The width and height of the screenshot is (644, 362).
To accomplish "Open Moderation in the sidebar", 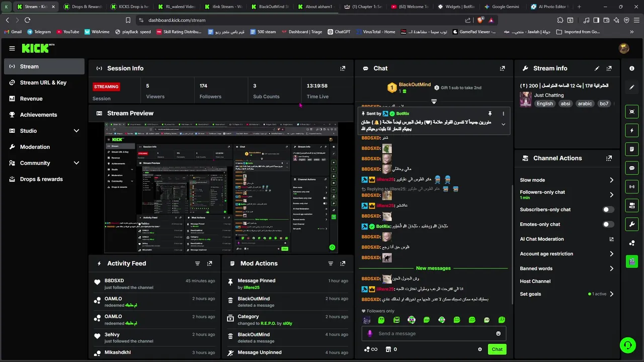I will point(44,147).
